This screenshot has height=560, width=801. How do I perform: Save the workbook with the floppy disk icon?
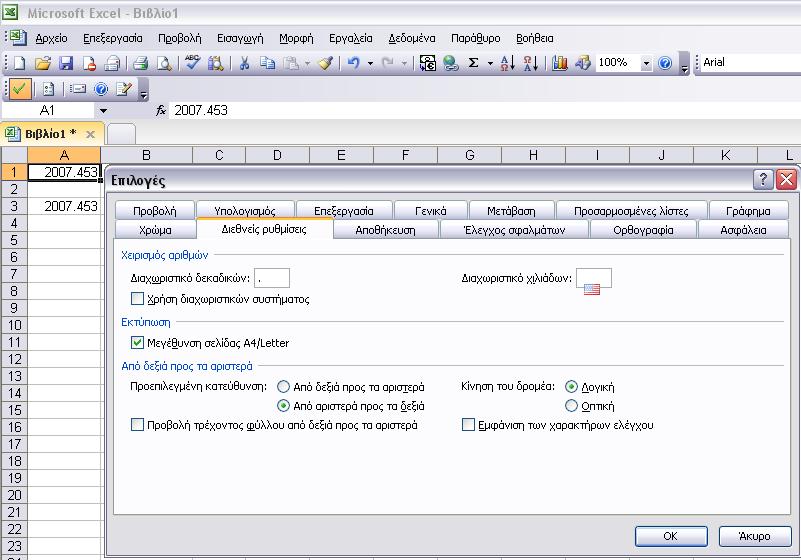point(66,63)
